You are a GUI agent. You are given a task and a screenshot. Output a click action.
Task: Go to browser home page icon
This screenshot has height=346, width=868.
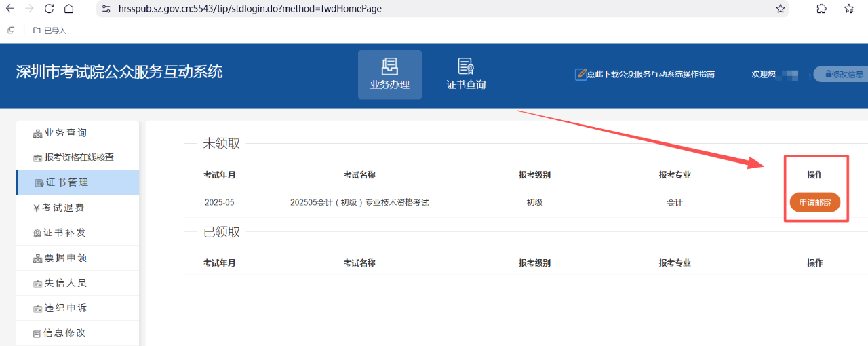[x=68, y=9]
